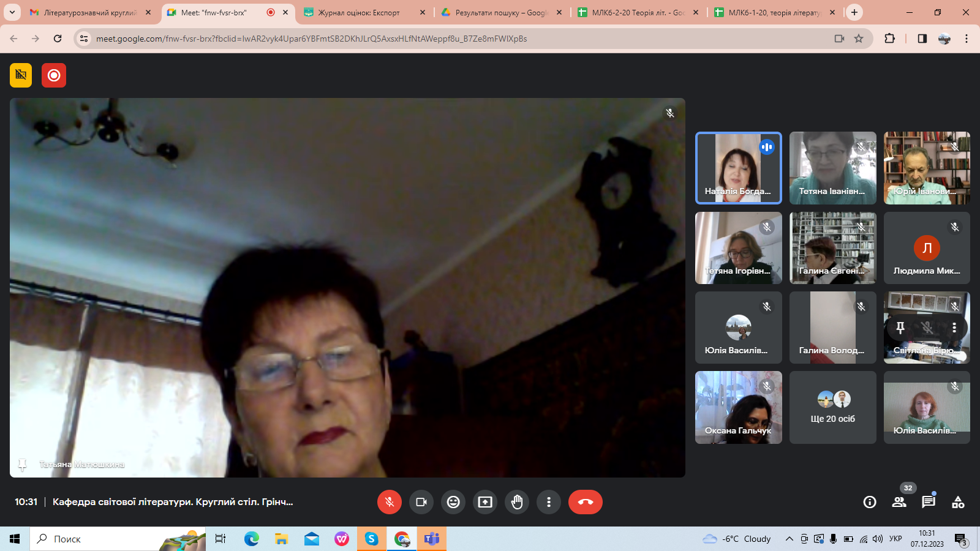Screen dimensions: 980x551
Task: Click the present screen icon
Action: [x=485, y=502]
